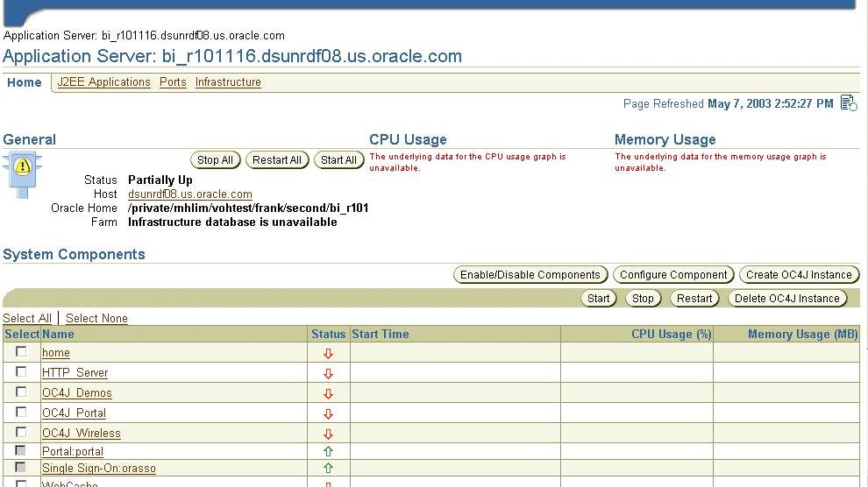Click the Oracle Home path value
This screenshot has width=868, height=487.
click(x=248, y=208)
